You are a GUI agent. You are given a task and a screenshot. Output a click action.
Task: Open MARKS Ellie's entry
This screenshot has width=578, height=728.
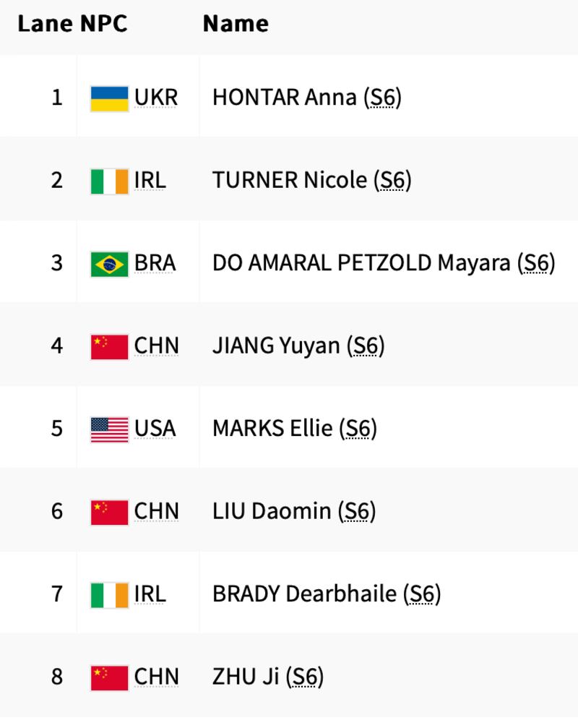click(272, 429)
